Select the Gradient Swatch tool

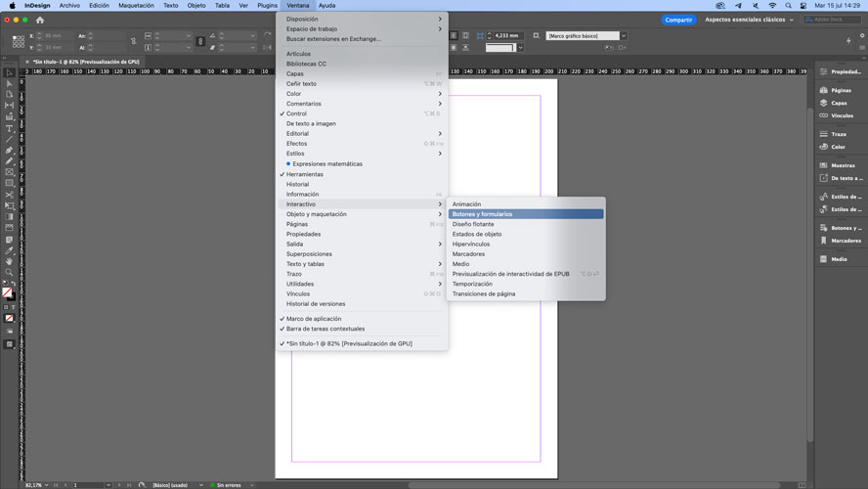pyautogui.click(x=9, y=217)
